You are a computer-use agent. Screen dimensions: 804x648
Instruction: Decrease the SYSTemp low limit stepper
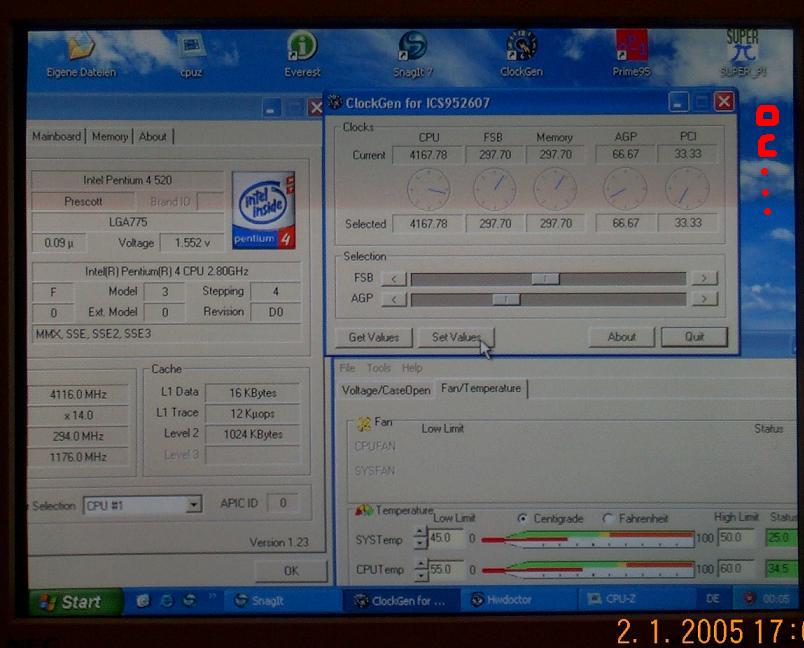(x=420, y=543)
